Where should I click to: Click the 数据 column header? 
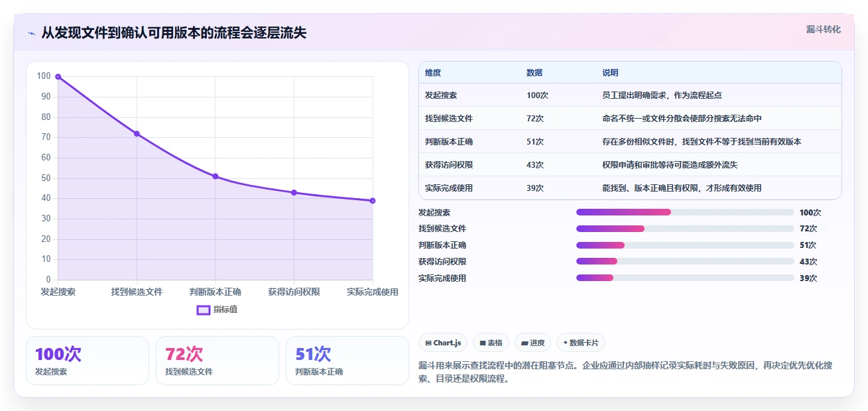(534, 73)
